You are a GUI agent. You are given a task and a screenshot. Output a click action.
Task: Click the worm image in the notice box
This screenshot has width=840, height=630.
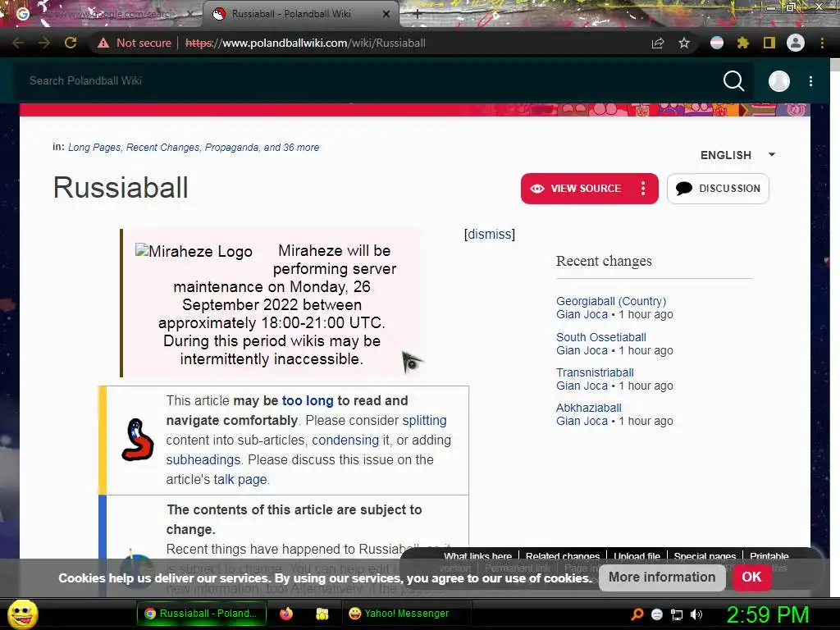137,441
